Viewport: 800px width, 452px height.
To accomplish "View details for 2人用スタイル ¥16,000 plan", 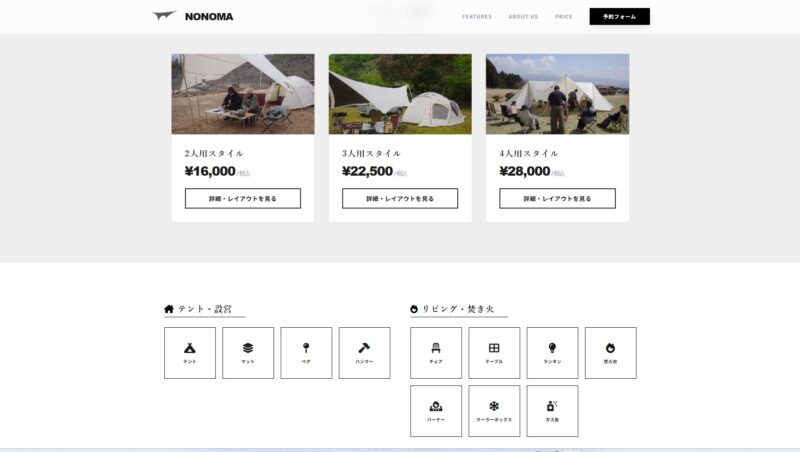I will tap(243, 198).
